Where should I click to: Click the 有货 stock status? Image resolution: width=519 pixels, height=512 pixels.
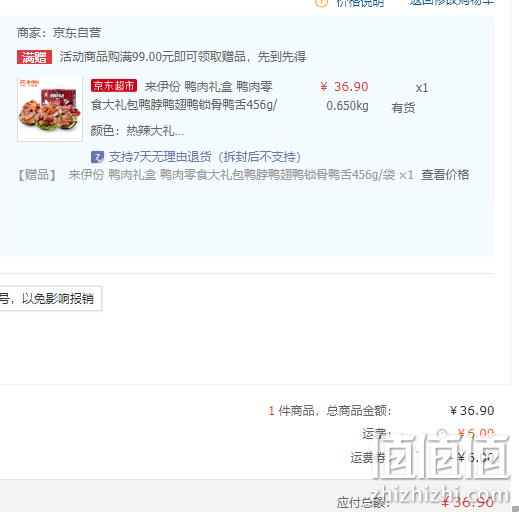point(403,108)
